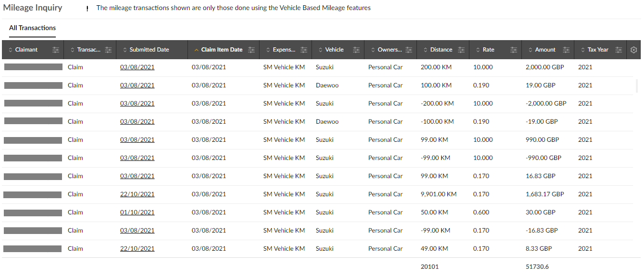
Task: Click Daewoo in the 100.00 KM row
Action: tap(327, 85)
